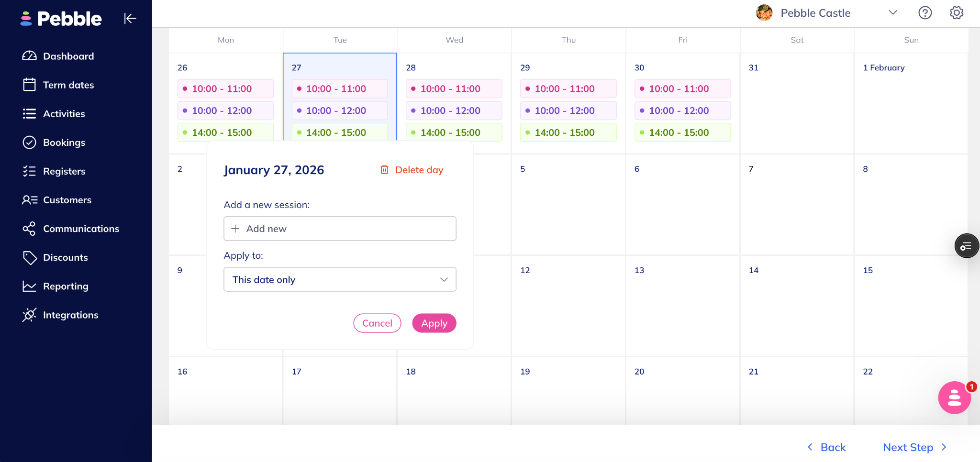Expand the Pebble Castle account dropdown
980x462 pixels.
point(892,13)
